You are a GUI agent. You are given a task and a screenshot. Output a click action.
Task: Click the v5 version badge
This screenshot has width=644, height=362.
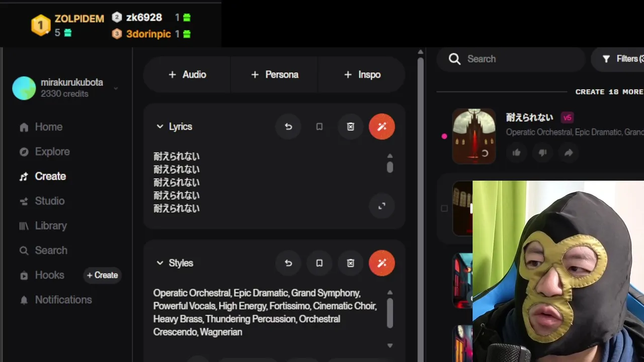(x=567, y=118)
